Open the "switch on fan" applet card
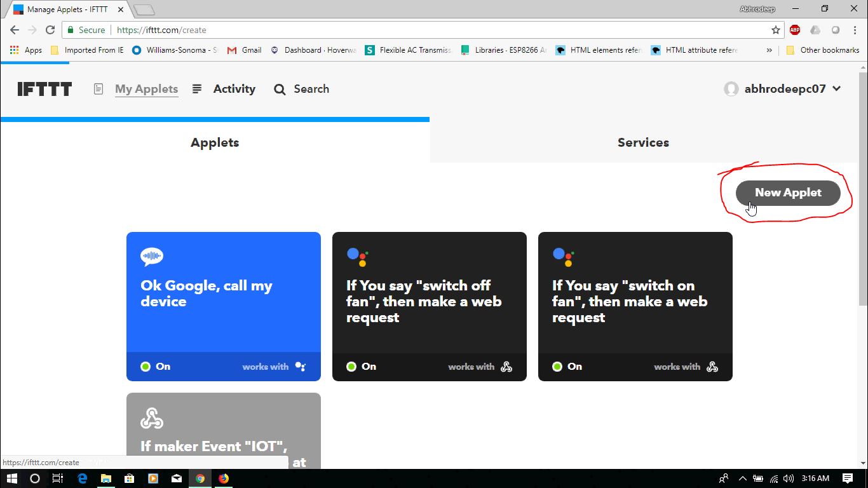This screenshot has height=488, width=868. coord(635,306)
